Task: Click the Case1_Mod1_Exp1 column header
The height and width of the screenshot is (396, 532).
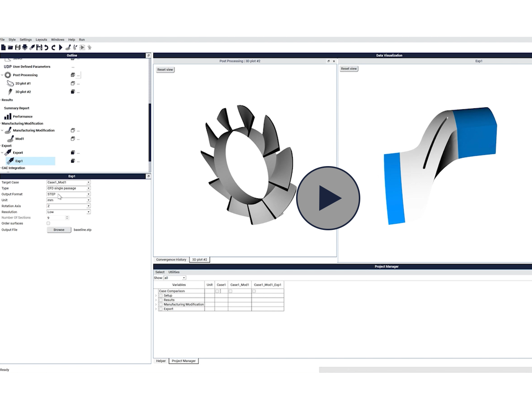Action: click(268, 285)
